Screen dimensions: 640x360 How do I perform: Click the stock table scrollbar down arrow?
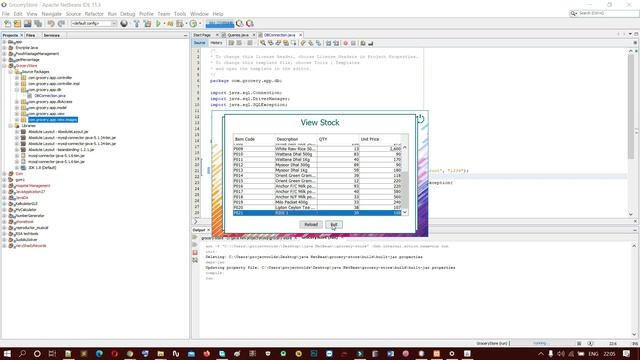pos(405,213)
